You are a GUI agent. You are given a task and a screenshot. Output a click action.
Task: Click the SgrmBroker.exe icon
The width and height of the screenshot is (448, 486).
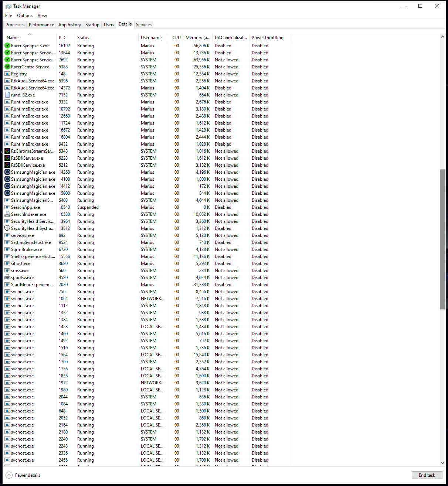(x=7, y=249)
